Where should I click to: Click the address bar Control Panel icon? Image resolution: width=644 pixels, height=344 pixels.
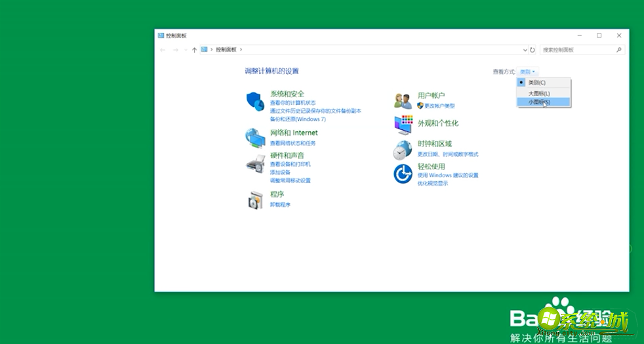205,49
